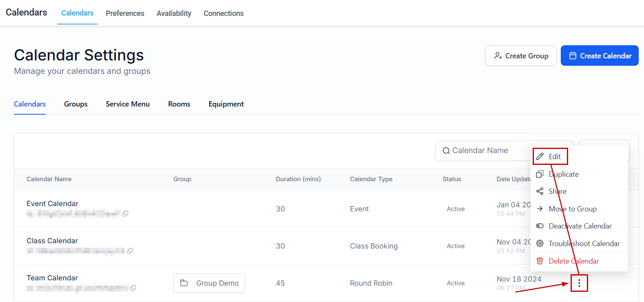644x302 pixels.
Task: Open the three-dot menu for Team Calendar
Action: (579, 283)
